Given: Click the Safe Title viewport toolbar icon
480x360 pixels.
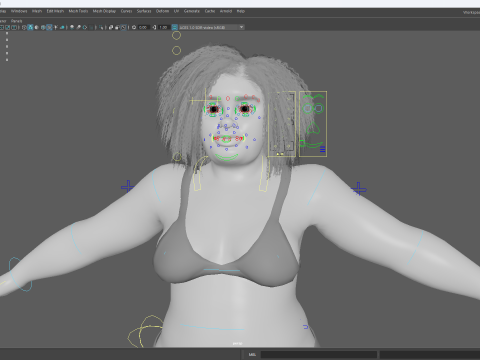Looking at the screenshot, I should click(x=14, y=27).
